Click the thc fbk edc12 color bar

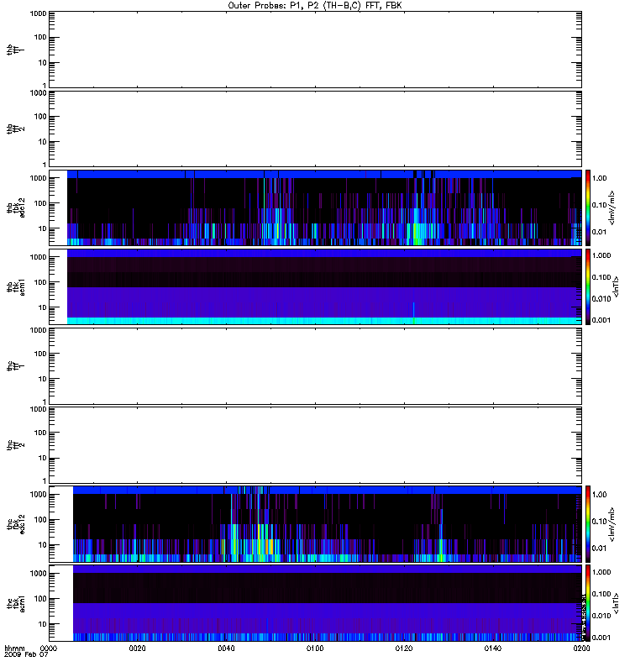click(x=588, y=523)
